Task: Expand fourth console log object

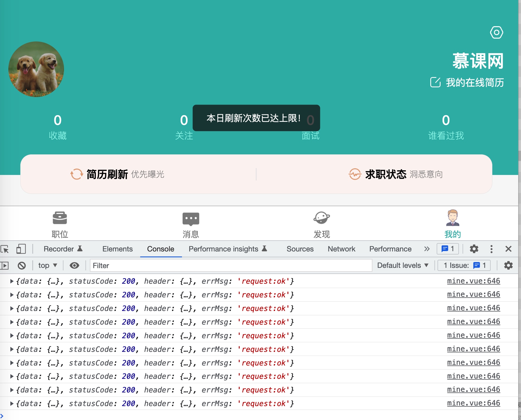Action: coord(12,322)
